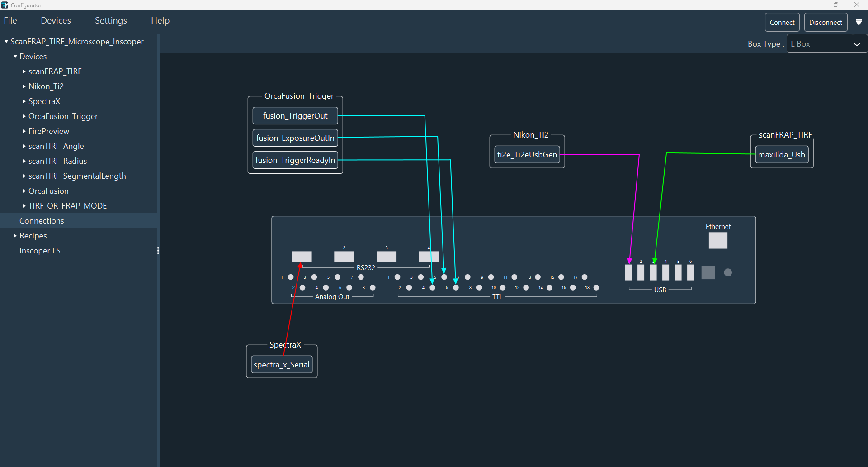Click the three-dot sidebar grip handle
Viewport: 868px width, 467px height.
point(158,250)
